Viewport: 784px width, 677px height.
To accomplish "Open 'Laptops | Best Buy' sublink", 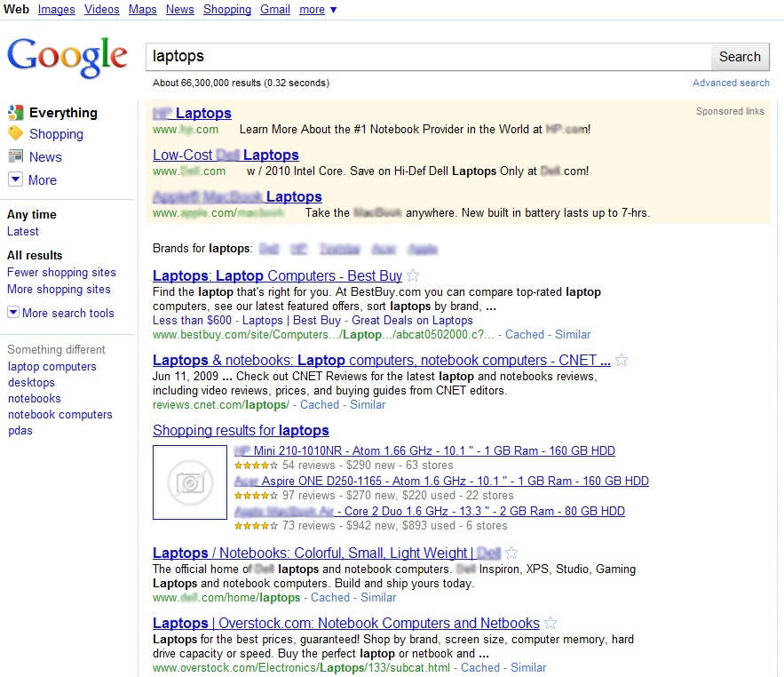I will click(291, 320).
